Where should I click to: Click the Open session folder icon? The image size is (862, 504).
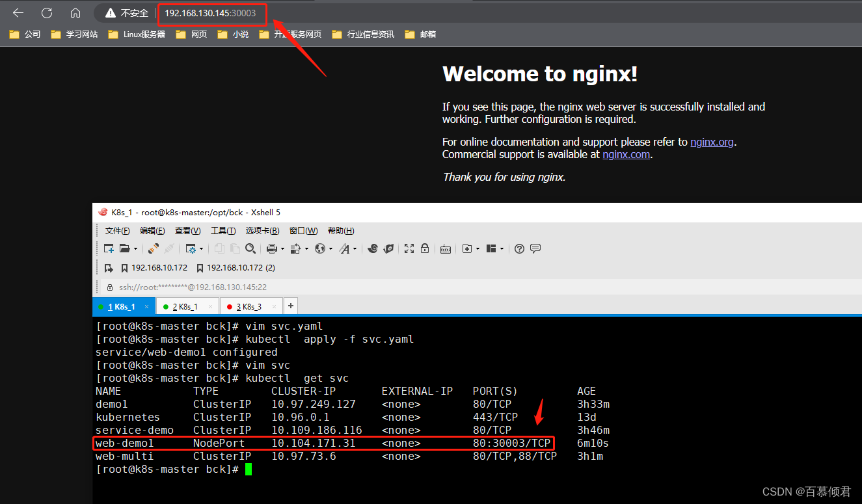124,248
